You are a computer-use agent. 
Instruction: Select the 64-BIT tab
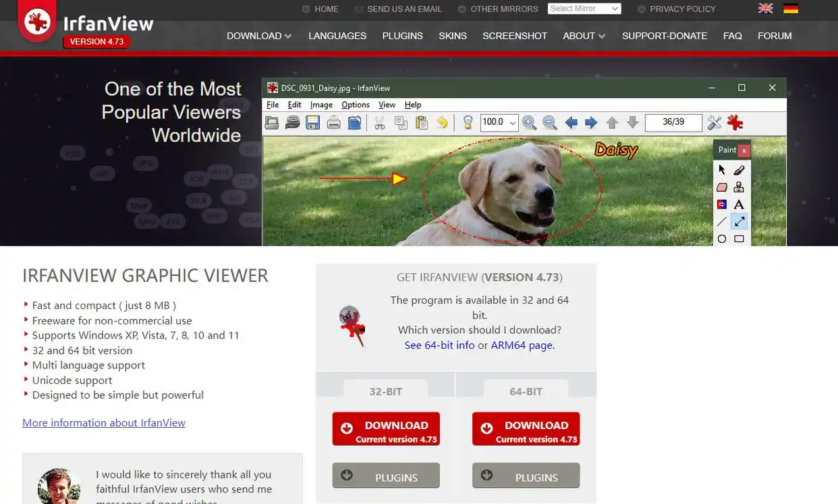point(526,391)
